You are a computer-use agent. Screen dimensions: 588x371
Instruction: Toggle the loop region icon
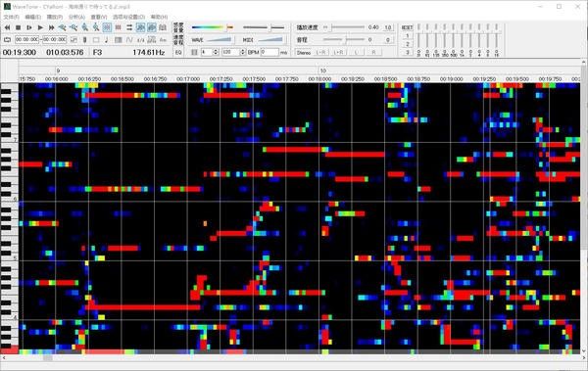tap(7, 40)
